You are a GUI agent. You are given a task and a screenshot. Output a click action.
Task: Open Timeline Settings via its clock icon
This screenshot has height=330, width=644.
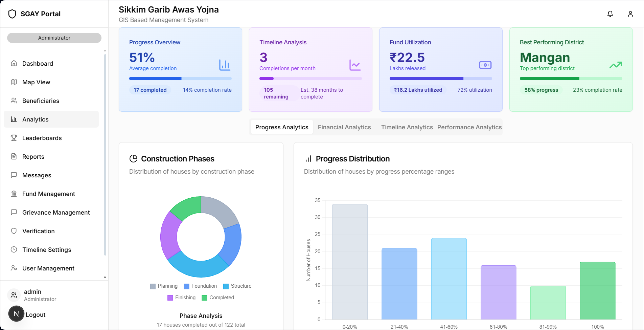[x=14, y=249]
